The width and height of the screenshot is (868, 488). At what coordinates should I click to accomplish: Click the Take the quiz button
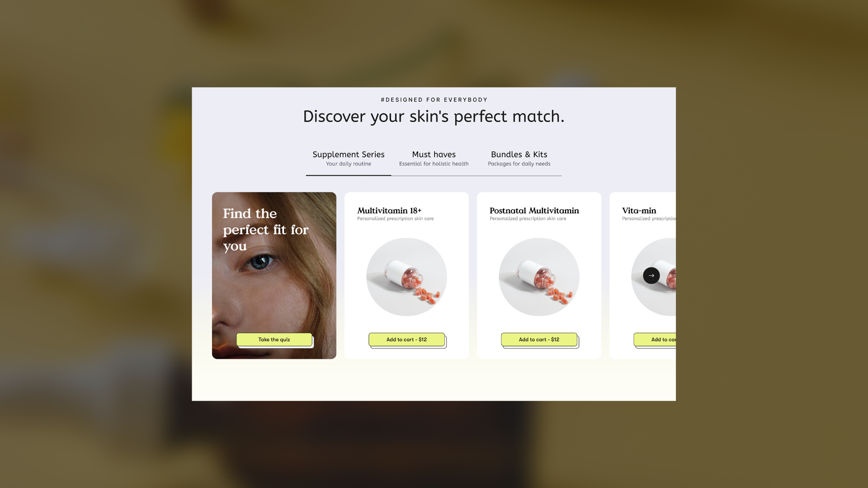(274, 339)
